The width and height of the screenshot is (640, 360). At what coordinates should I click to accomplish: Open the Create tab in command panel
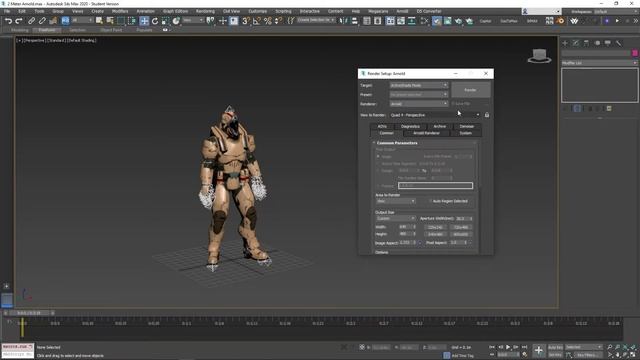point(565,43)
